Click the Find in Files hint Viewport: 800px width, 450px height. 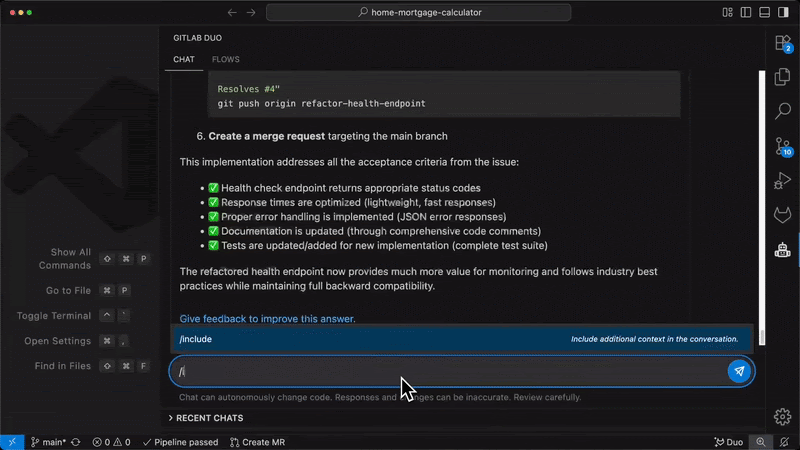tap(63, 366)
